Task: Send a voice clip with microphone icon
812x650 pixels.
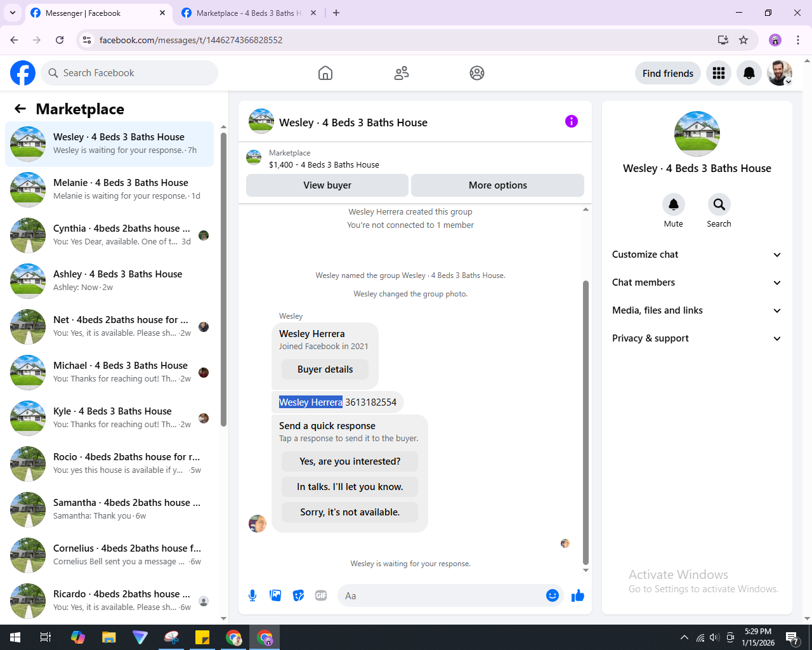Action: tap(252, 595)
